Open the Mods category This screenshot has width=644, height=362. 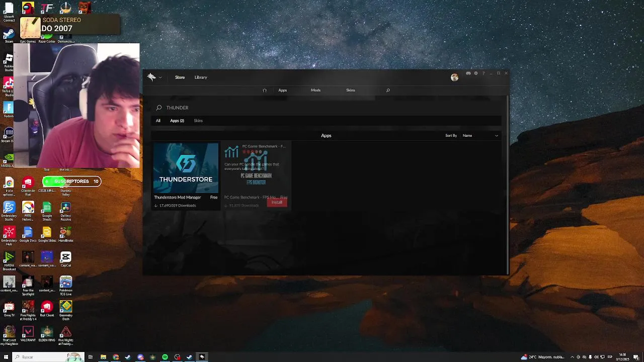tap(315, 90)
